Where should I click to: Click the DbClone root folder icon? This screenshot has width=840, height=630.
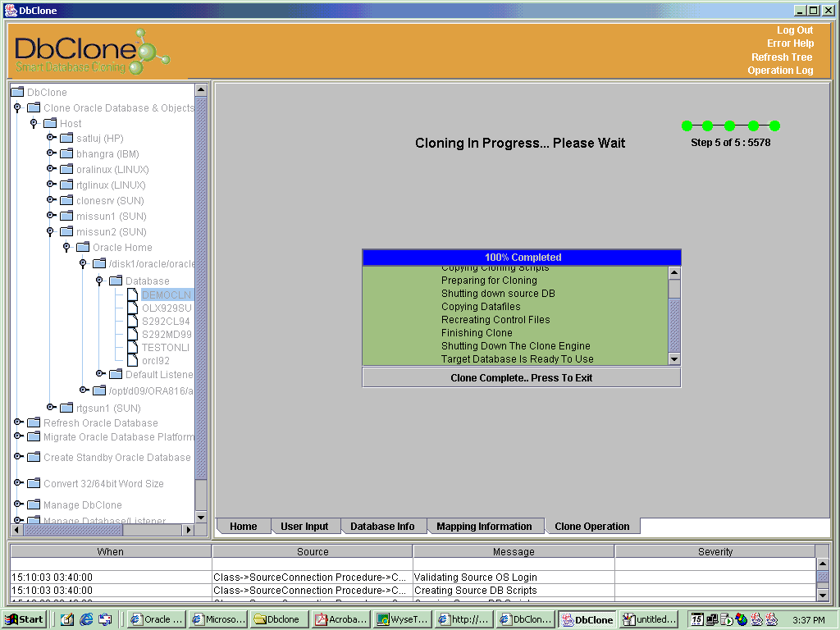17,92
